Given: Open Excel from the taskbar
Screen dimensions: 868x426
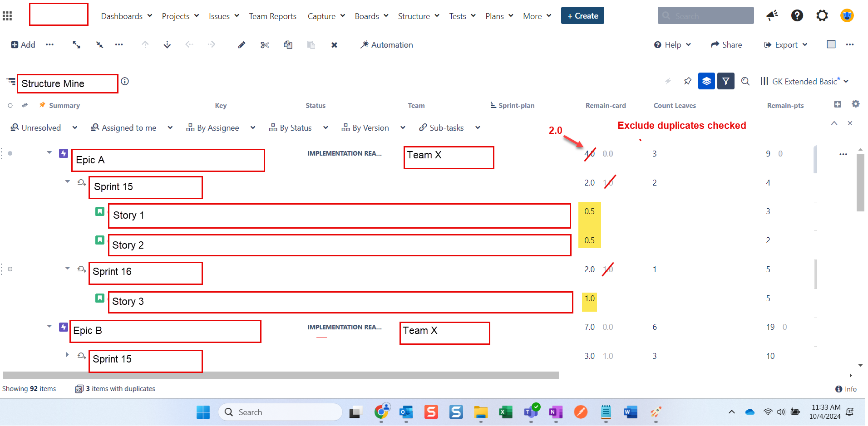Looking at the screenshot, I should (505, 412).
